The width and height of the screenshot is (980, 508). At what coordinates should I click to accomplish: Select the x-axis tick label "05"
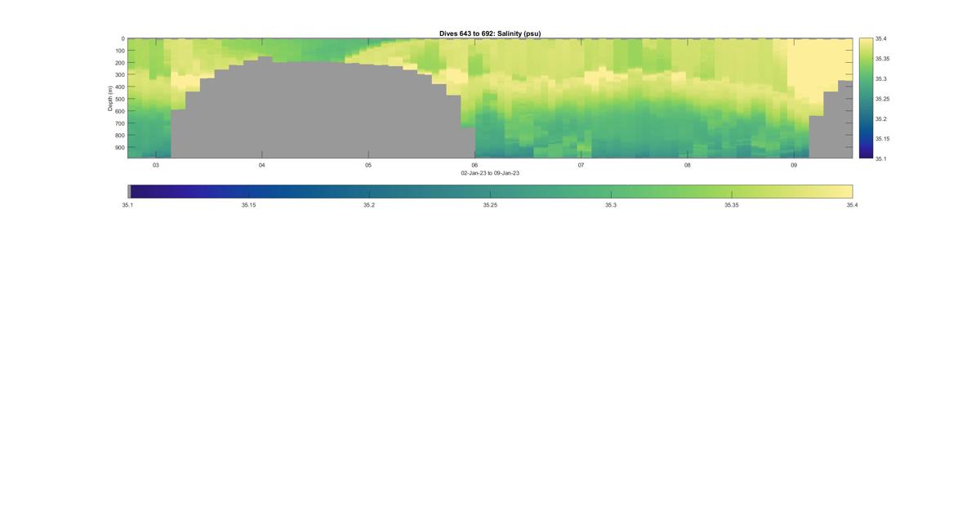(x=368, y=165)
